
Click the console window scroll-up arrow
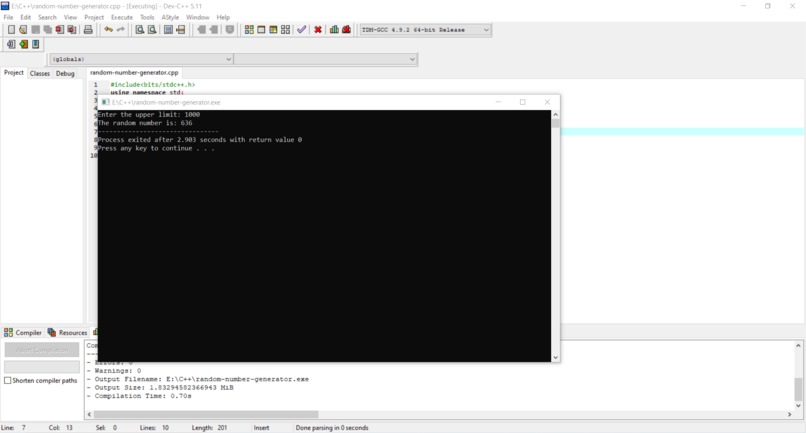[x=555, y=114]
